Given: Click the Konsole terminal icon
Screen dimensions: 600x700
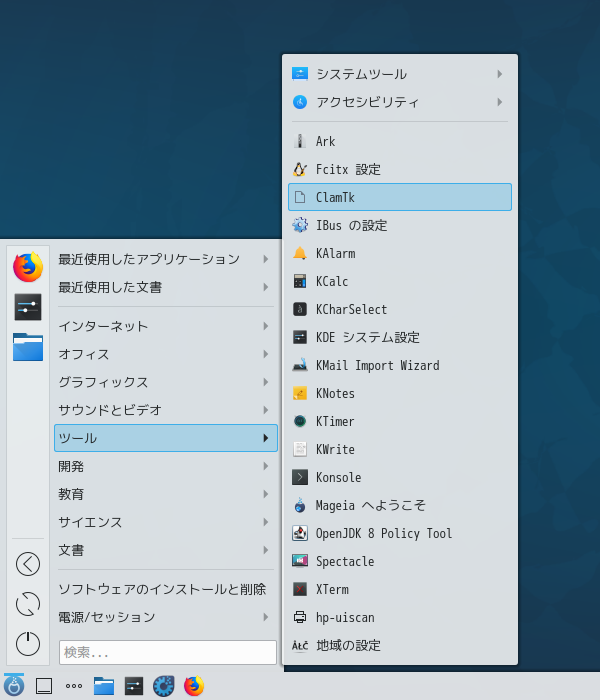Looking at the screenshot, I should pos(300,477).
